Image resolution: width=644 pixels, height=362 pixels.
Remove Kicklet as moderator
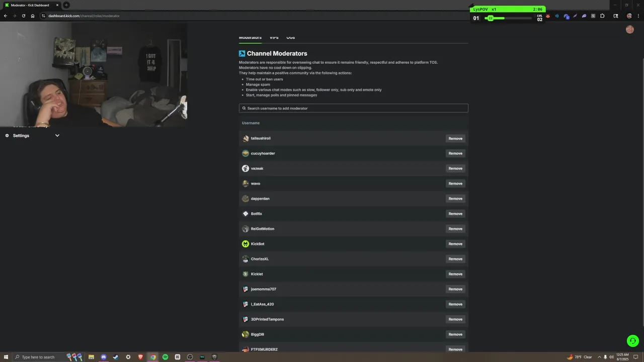[455, 274]
